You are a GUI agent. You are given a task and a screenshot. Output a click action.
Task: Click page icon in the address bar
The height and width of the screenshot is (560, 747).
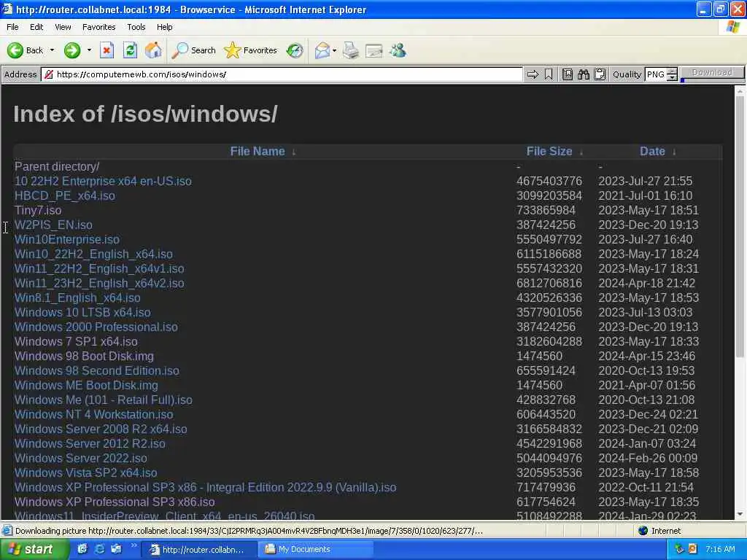pyautogui.click(x=48, y=74)
